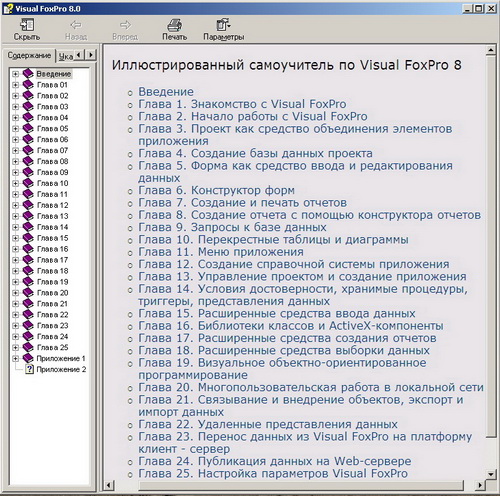
Task: Click the vertical scrollbar down arrow
Action: click(491, 474)
